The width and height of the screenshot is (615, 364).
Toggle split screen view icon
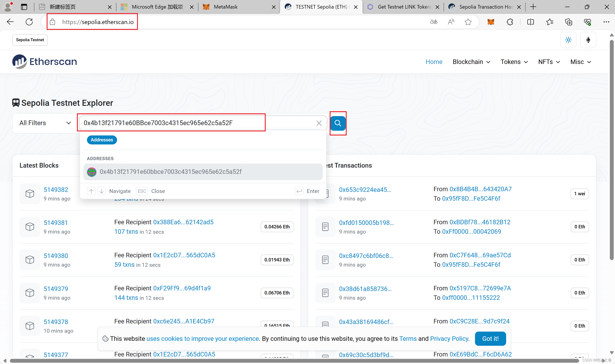[x=530, y=22]
